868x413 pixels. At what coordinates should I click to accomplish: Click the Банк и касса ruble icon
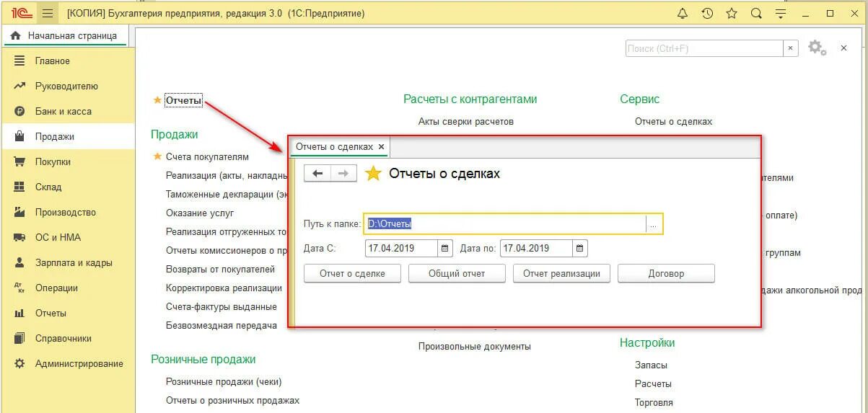pos(19,111)
